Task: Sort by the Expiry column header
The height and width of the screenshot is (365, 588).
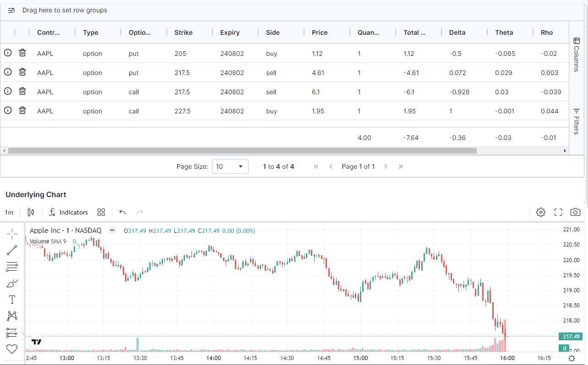Action: pyautogui.click(x=230, y=32)
